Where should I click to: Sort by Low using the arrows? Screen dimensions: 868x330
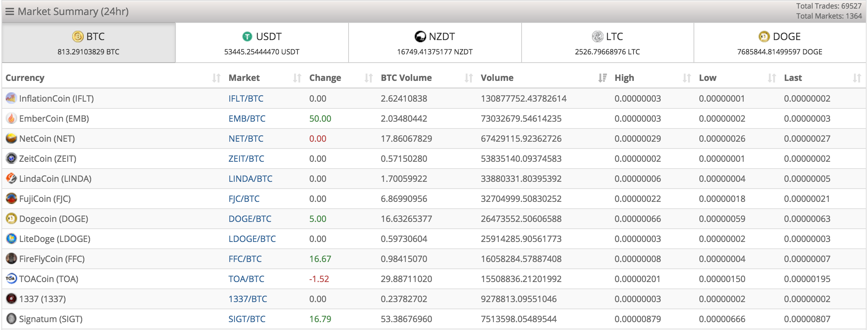point(772,78)
